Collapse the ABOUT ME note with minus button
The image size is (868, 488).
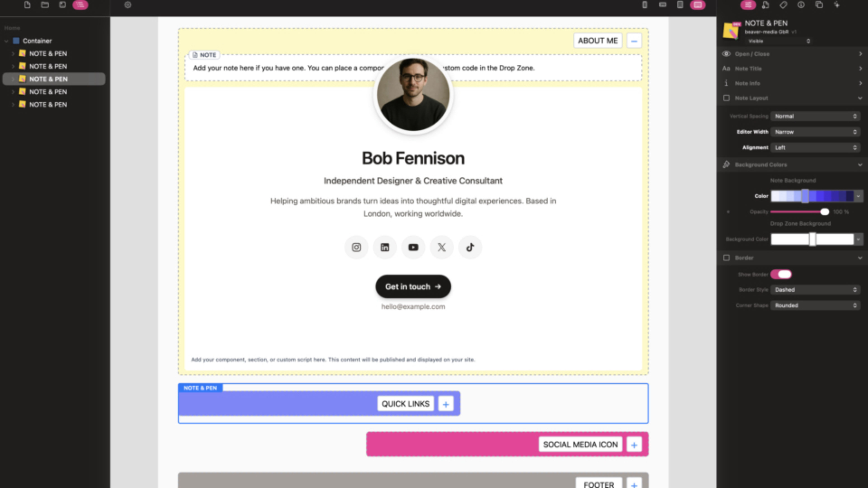point(634,41)
